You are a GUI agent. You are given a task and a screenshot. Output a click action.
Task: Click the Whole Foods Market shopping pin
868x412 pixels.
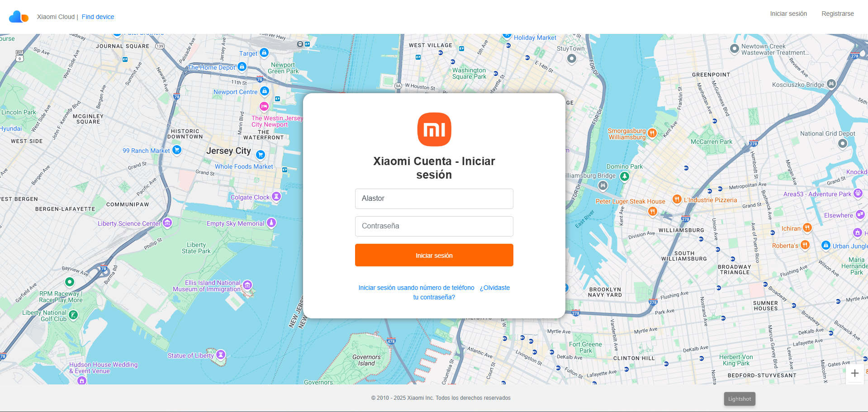[x=261, y=155]
